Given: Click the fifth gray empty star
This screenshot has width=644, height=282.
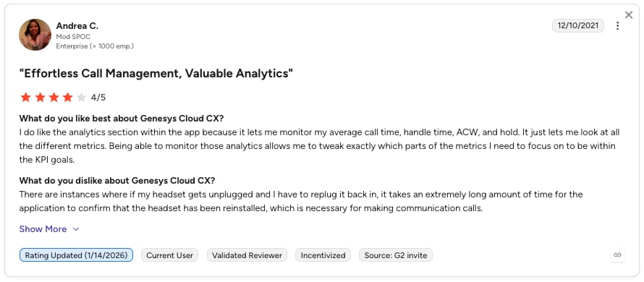Looking at the screenshot, I should click(81, 98).
